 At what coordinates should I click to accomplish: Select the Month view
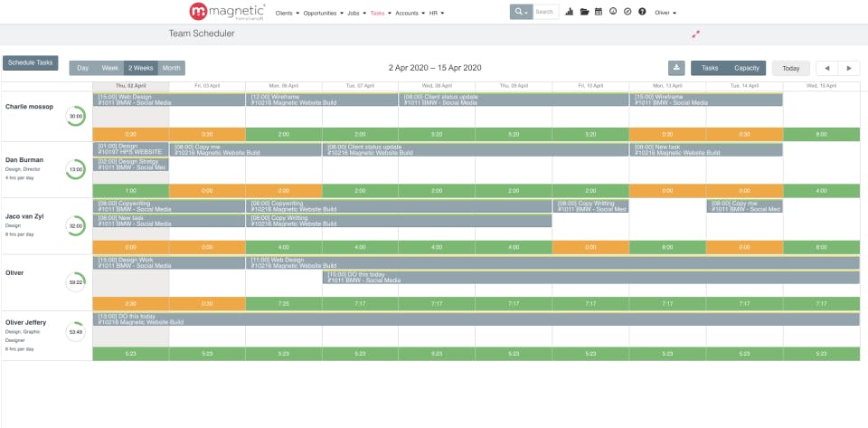[171, 68]
